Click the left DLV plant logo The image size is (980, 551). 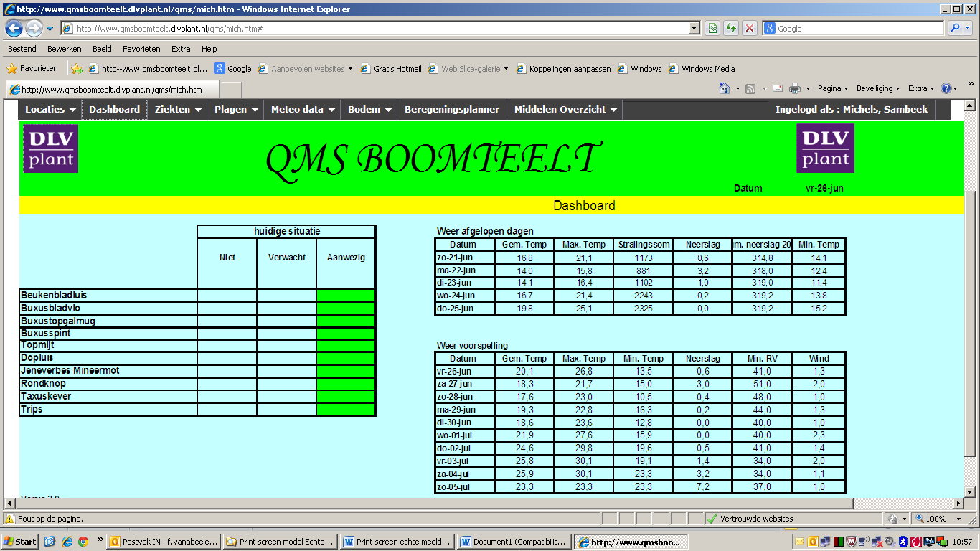[50, 149]
